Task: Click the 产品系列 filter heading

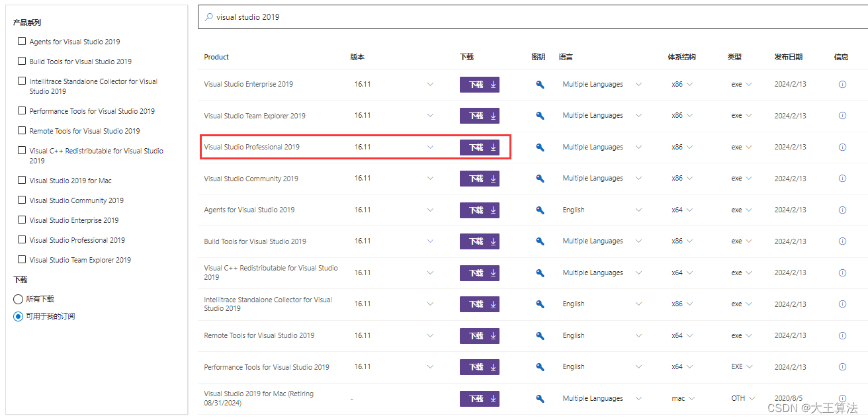Action: point(27,22)
